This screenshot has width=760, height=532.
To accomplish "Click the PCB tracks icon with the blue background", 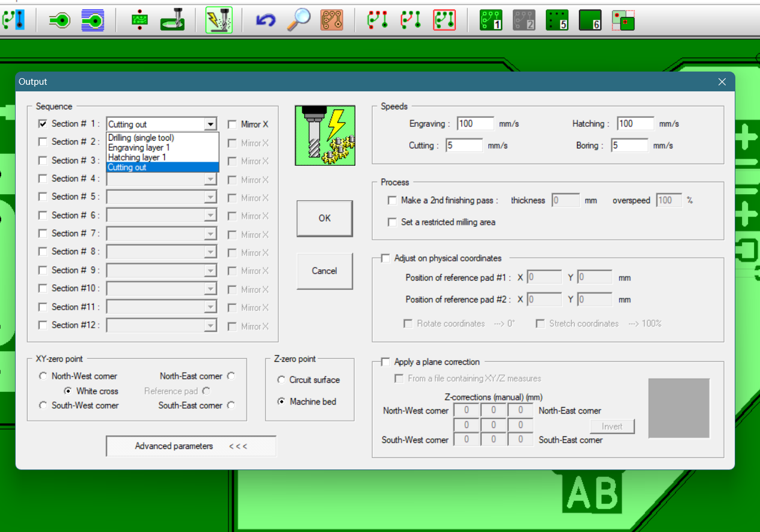I will point(13,20).
